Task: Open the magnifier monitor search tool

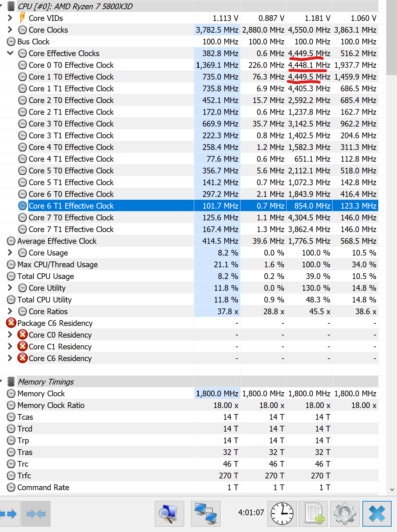Action: click(x=169, y=514)
